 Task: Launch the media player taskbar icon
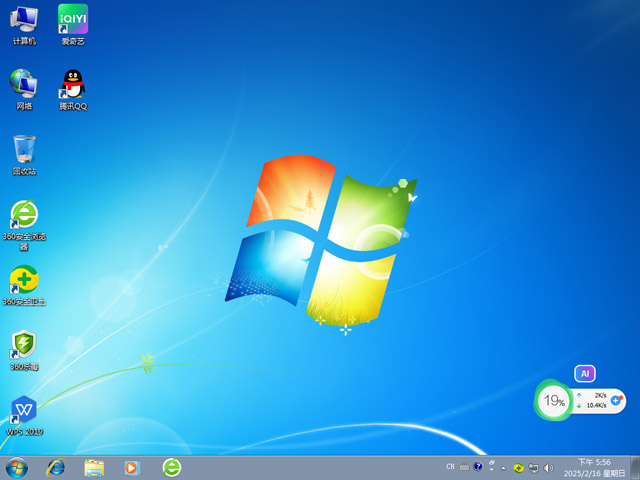[132, 467]
